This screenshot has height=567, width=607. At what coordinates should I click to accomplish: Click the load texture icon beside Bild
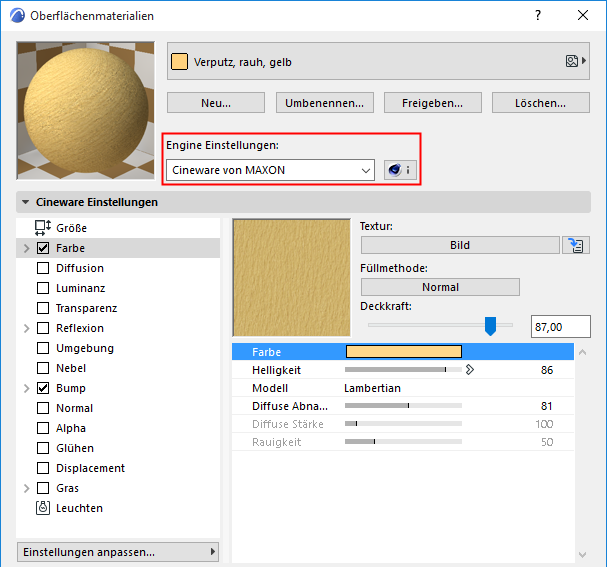pos(576,245)
